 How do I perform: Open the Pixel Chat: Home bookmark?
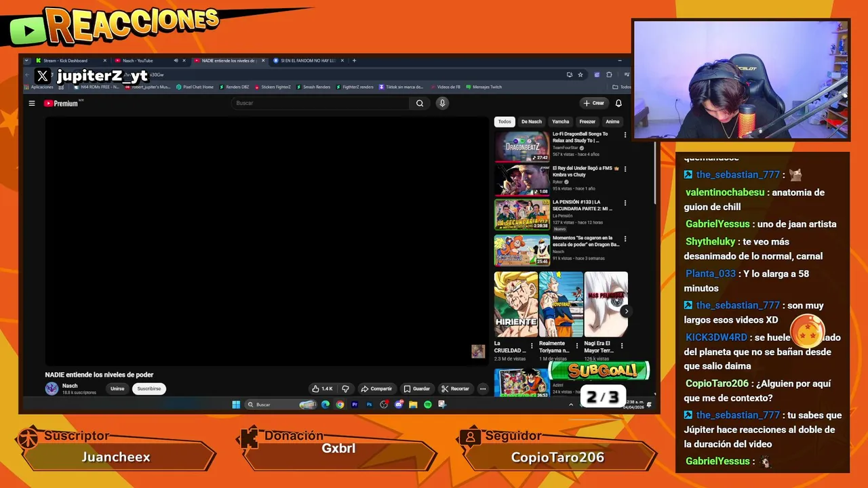coord(195,87)
